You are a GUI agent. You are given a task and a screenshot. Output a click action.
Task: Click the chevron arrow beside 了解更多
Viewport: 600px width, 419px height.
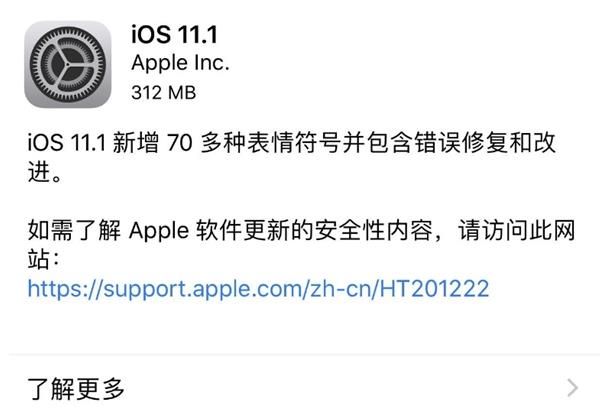coord(572,388)
